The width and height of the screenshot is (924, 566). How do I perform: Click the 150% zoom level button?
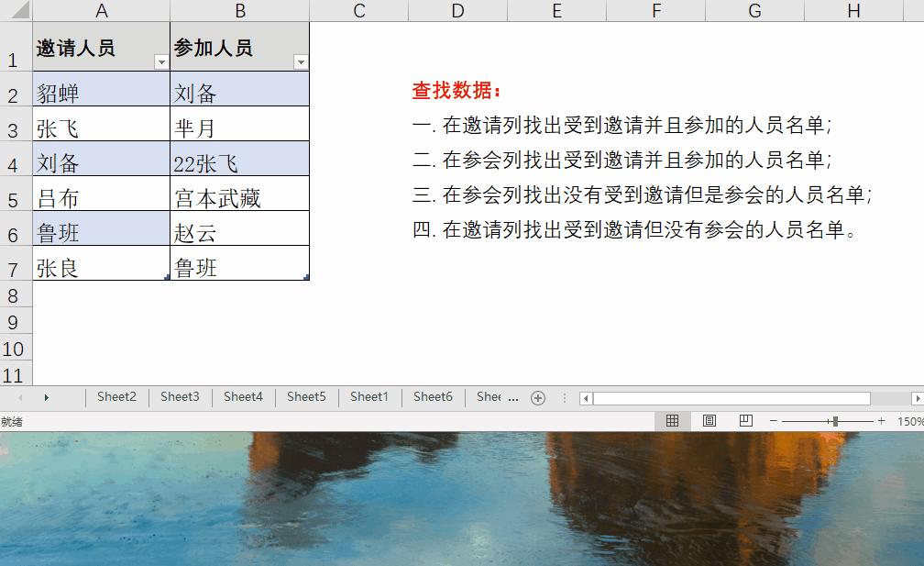pos(909,420)
